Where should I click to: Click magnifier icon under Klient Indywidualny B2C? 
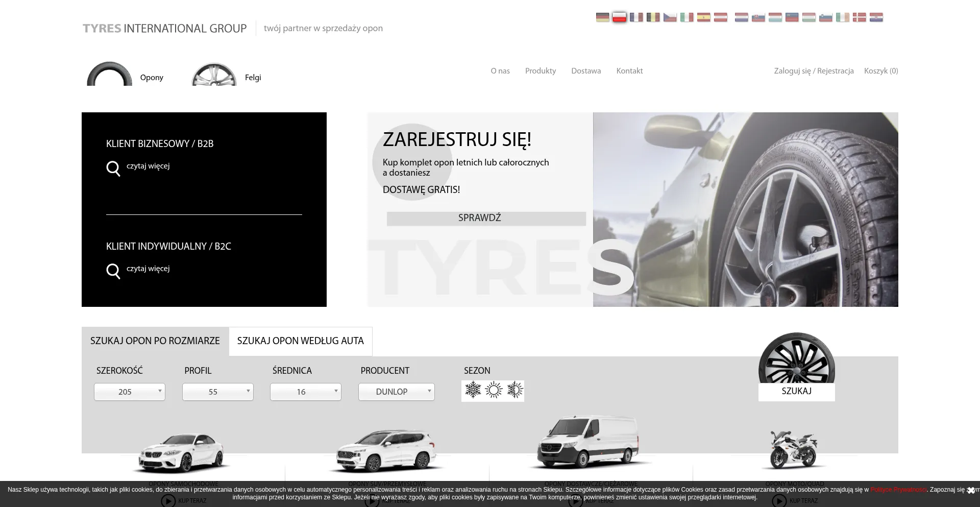tap(113, 271)
